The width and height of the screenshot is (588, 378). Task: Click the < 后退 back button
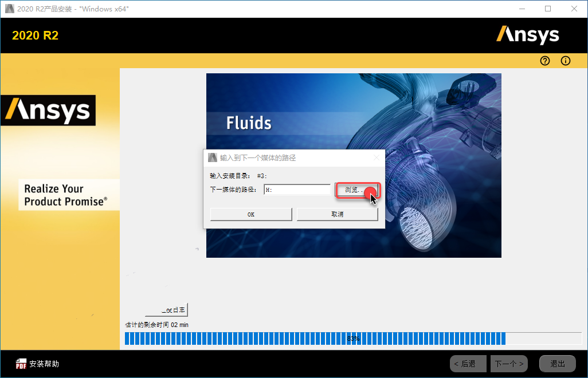468,364
